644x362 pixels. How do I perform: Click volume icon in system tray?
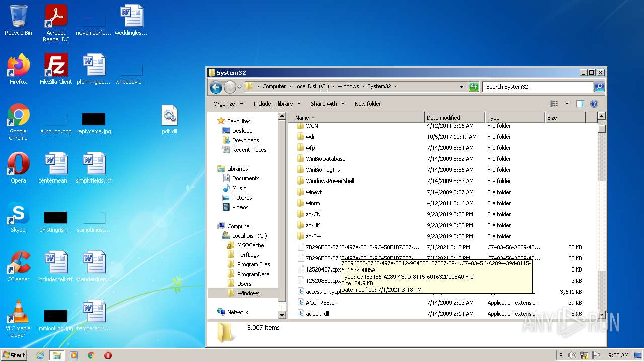point(572,355)
